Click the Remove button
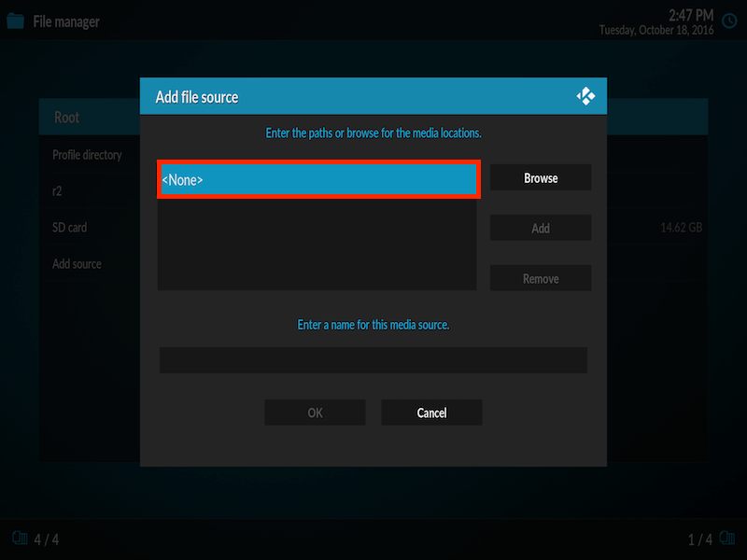 [x=541, y=278]
